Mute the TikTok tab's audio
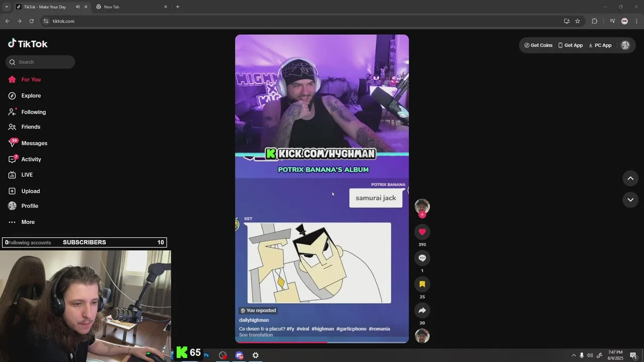644x362 pixels. pyautogui.click(x=77, y=7)
